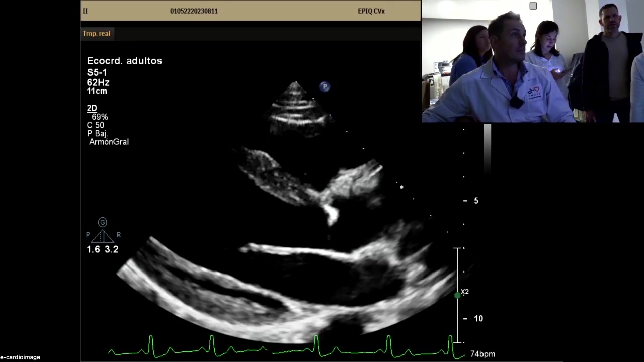Click the 'EPIQ CVx' system label

coord(371,11)
